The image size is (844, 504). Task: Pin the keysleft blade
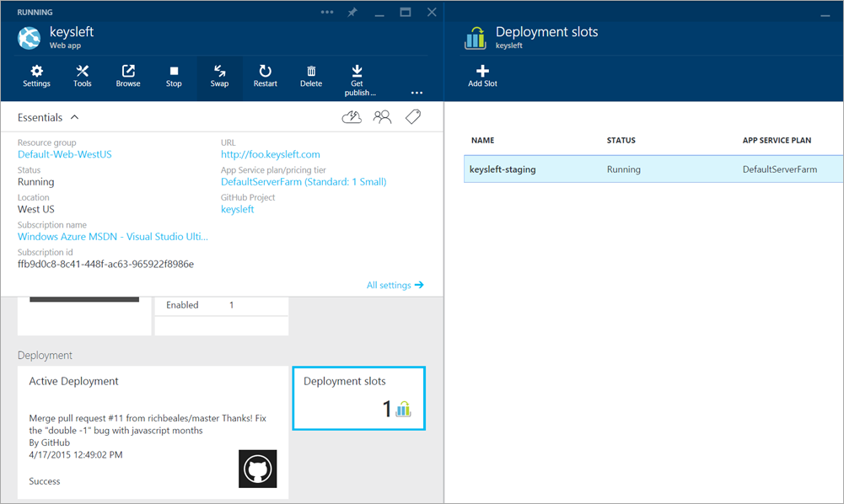coord(352,12)
